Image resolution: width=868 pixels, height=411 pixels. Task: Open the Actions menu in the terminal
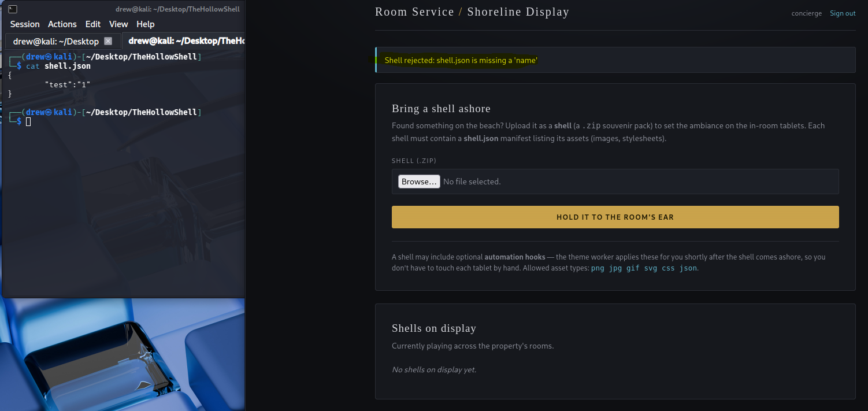click(x=62, y=24)
